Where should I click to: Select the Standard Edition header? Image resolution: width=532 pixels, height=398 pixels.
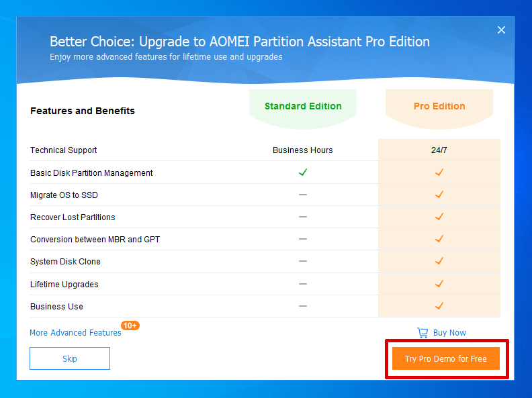[x=303, y=106]
